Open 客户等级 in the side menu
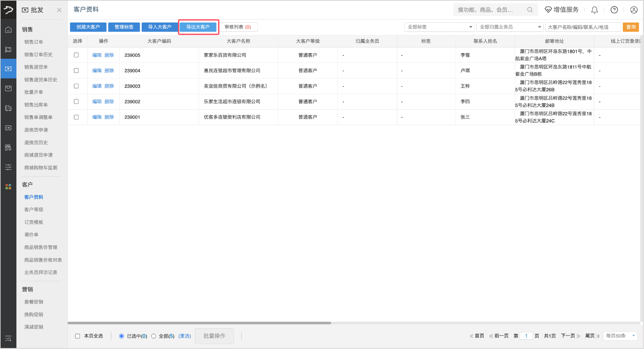644x349 pixels. [x=34, y=209]
